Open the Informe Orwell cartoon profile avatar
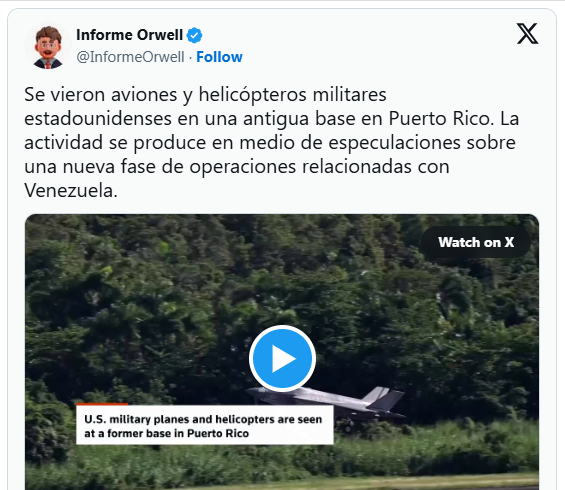Screen dimensions: 565x490 (48, 46)
